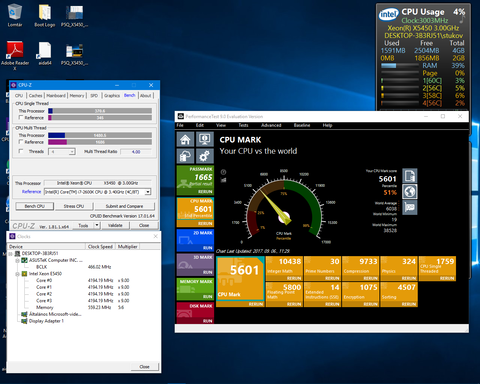Collapse the DESKTOP-3B3RJ51 tree node
This screenshot has height=384, width=480.
click(11, 254)
